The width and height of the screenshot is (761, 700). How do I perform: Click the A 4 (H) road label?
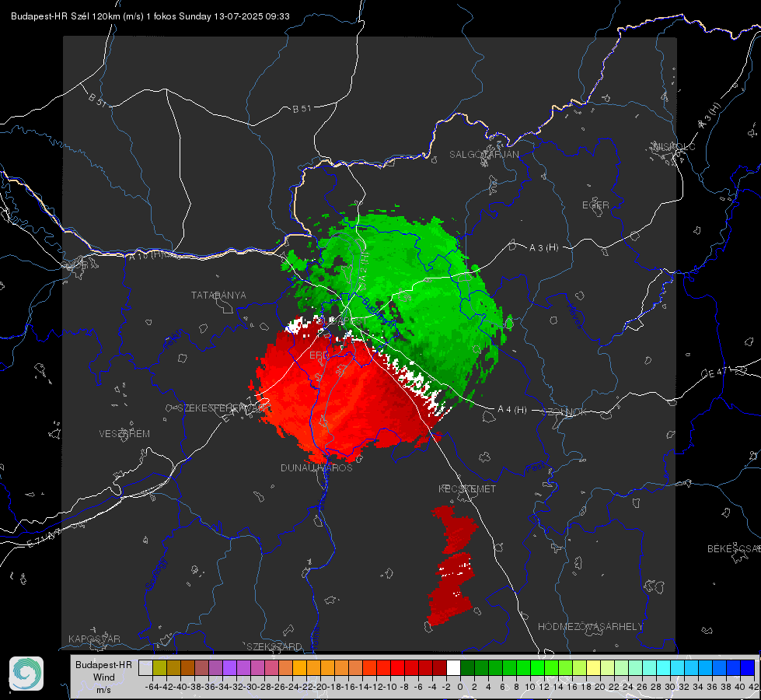click(x=512, y=410)
